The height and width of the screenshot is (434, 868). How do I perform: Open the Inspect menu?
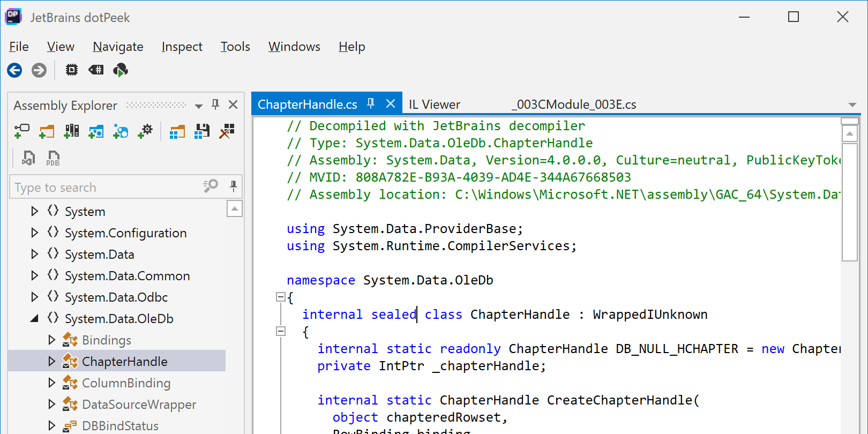[182, 47]
